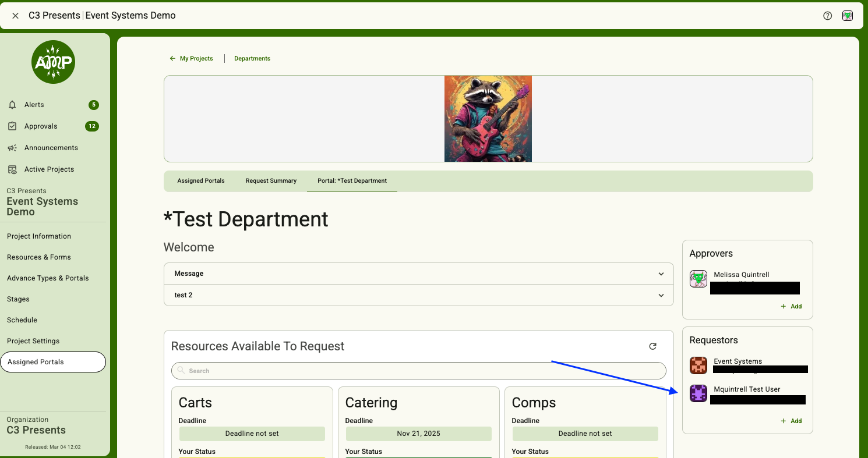Click the Approvals checklist icon

(x=12, y=126)
